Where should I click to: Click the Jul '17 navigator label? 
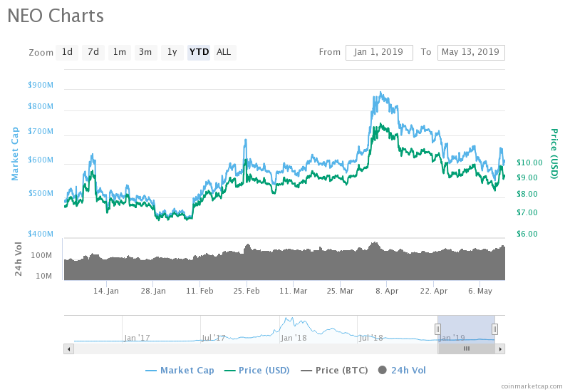[214, 338]
